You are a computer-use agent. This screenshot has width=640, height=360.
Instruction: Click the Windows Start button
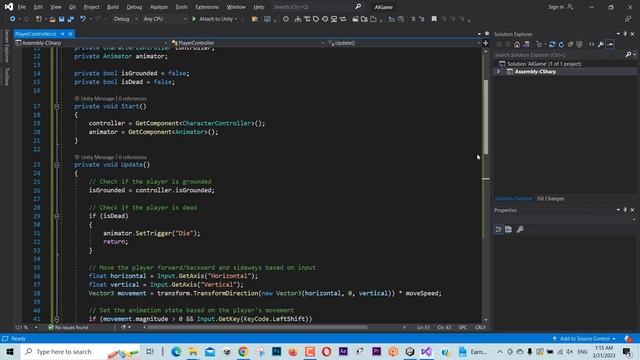[x=10, y=351]
